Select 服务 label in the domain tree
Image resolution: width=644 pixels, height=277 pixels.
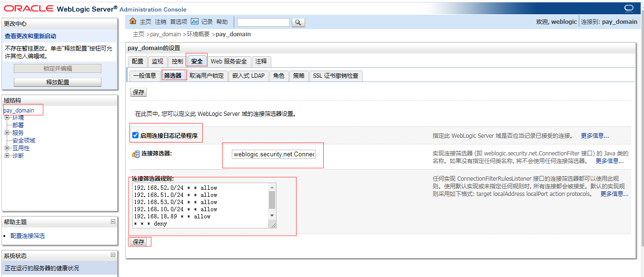[x=18, y=133]
